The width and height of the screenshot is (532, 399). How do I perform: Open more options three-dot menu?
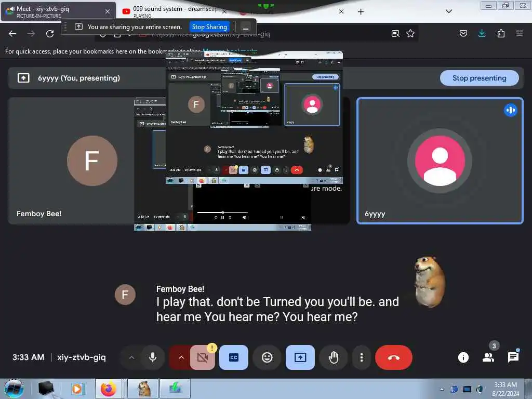[362, 357]
